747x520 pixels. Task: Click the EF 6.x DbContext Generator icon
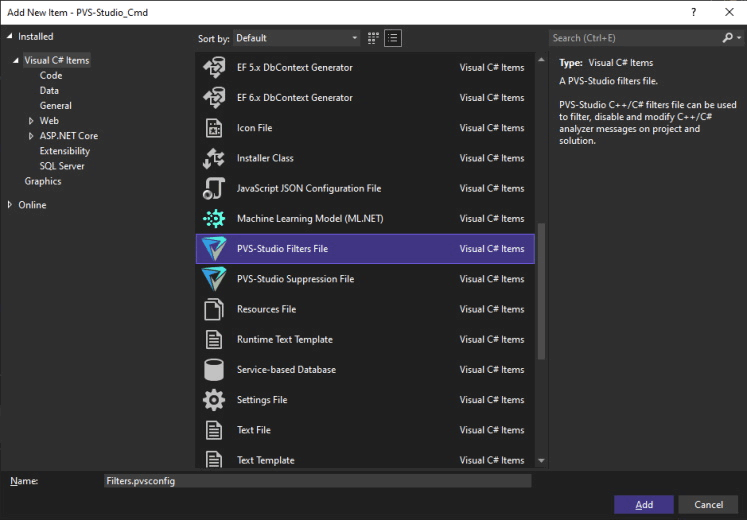tap(214, 98)
